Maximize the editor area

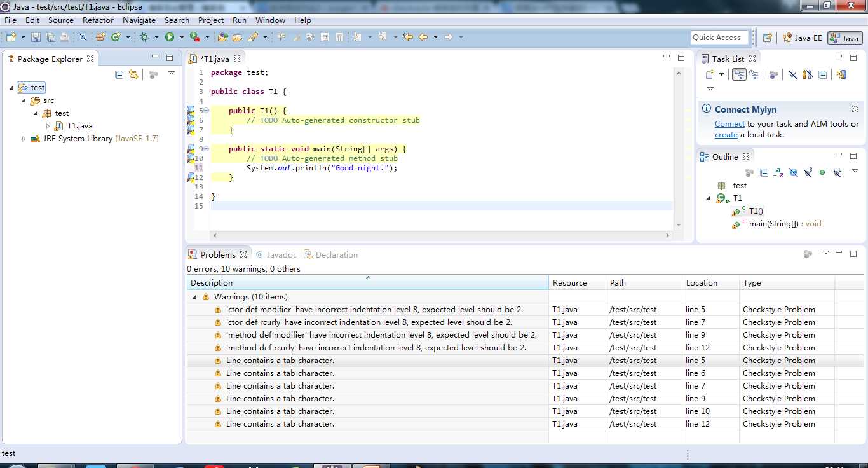click(681, 57)
